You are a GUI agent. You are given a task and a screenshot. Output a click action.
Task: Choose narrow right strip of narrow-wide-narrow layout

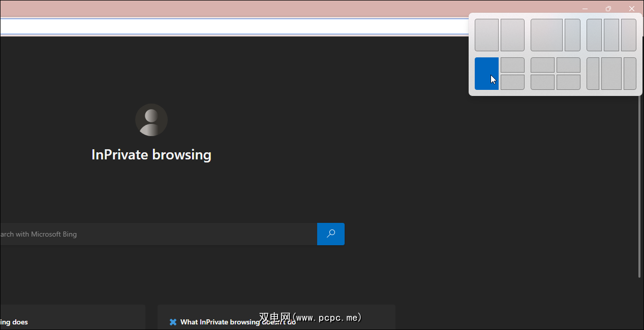(x=630, y=74)
